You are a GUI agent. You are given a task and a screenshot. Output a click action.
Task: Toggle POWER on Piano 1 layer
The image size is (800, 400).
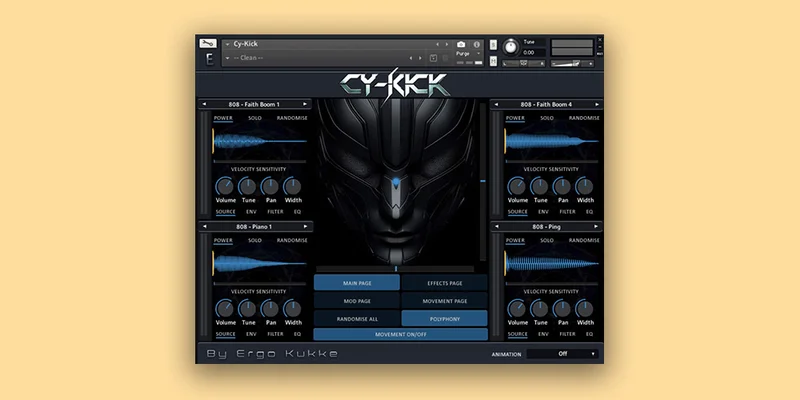223,240
